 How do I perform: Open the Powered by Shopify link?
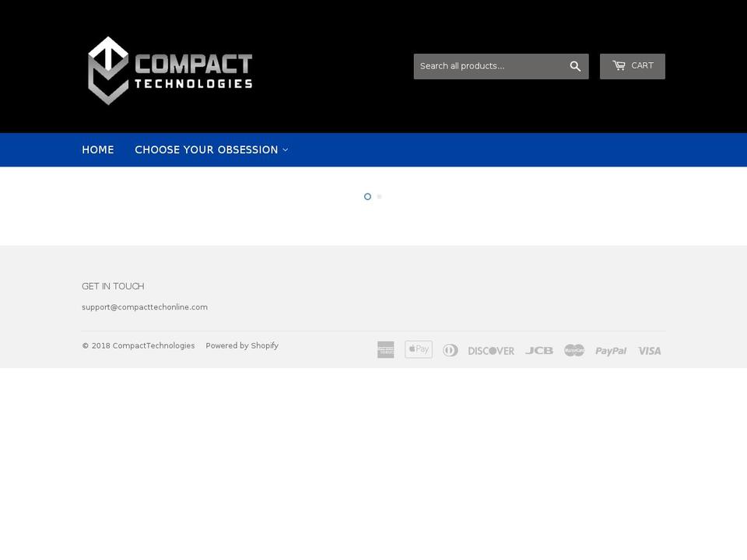tap(242, 345)
